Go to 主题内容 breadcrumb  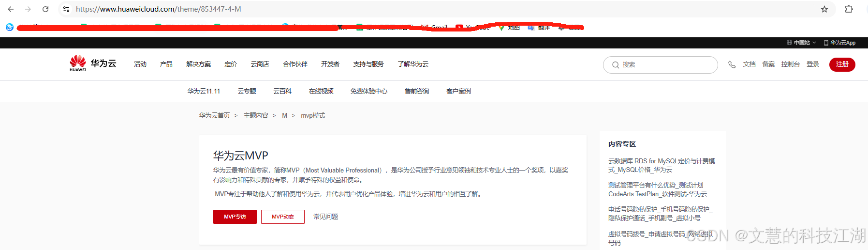pos(256,115)
